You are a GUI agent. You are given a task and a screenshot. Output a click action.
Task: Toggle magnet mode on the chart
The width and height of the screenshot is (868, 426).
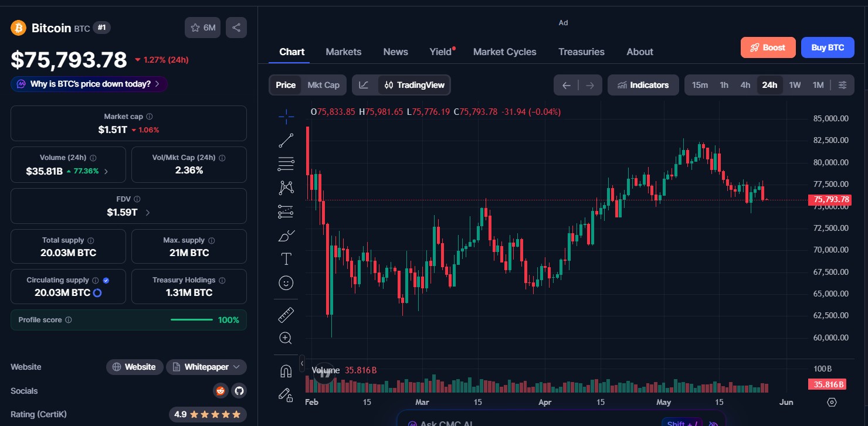click(x=286, y=371)
